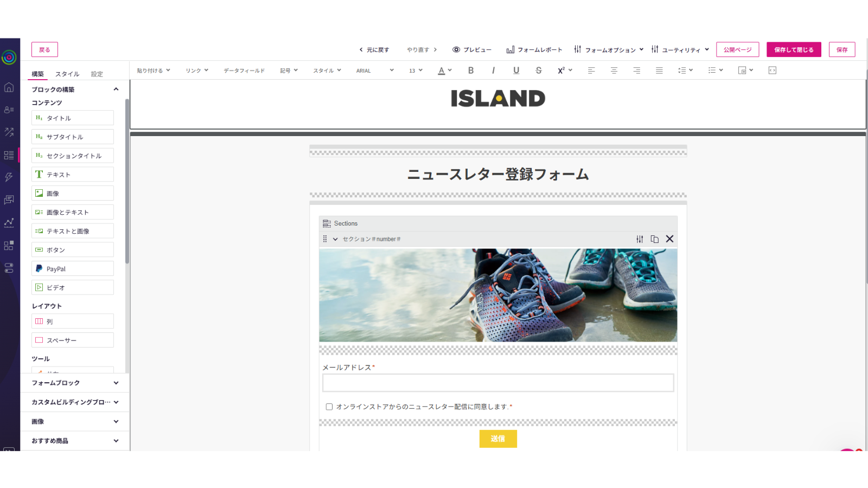Open the リンク dropdown
Image resolution: width=868 pixels, height=488 pixels.
[x=197, y=70]
